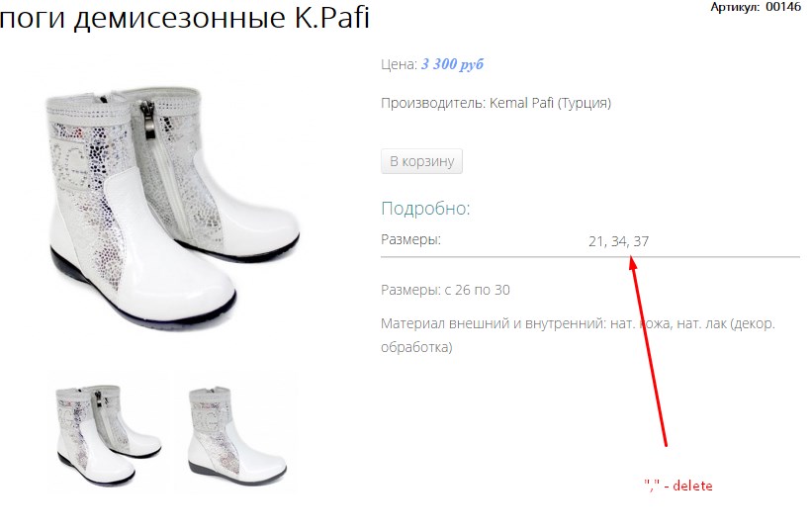Click the price 3 300 руб
This screenshot has height=532, width=811.
tap(452, 64)
